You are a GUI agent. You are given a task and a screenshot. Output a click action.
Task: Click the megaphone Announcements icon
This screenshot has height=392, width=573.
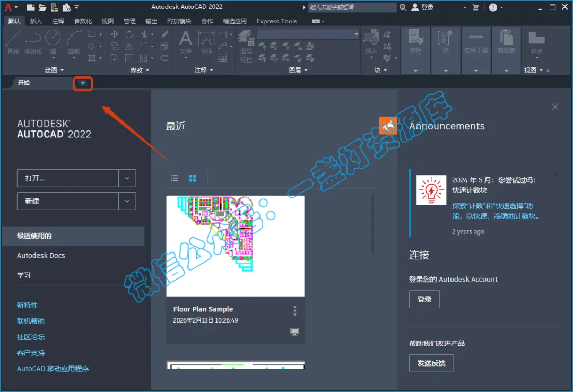pos(388,126)
